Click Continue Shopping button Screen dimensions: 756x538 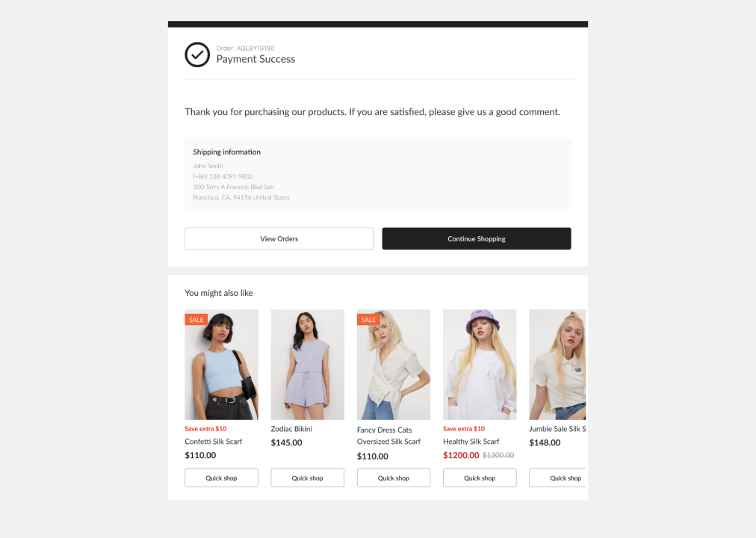(477, 238)
